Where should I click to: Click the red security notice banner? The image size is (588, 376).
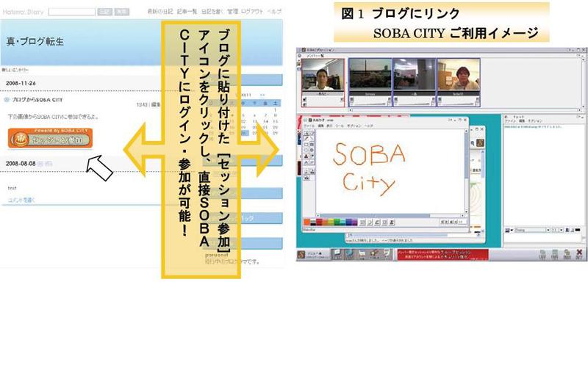click(442, 255)
